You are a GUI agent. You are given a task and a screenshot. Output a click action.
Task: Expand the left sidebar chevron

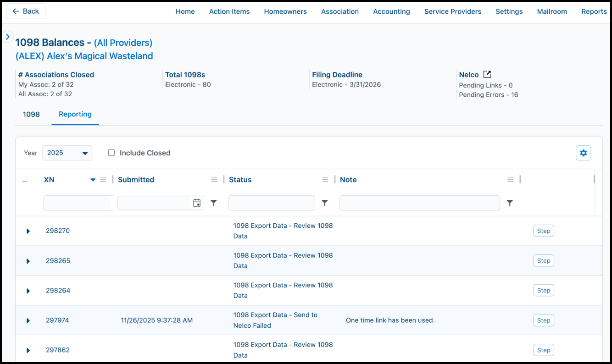tap(7, 36)
